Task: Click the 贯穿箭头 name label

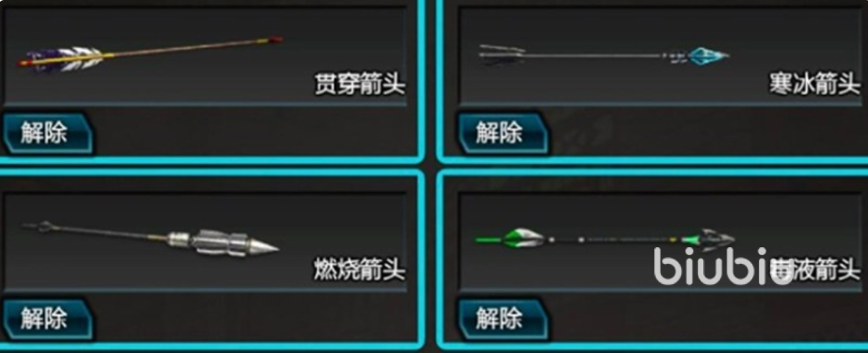Action: click(x=359, y=85)
